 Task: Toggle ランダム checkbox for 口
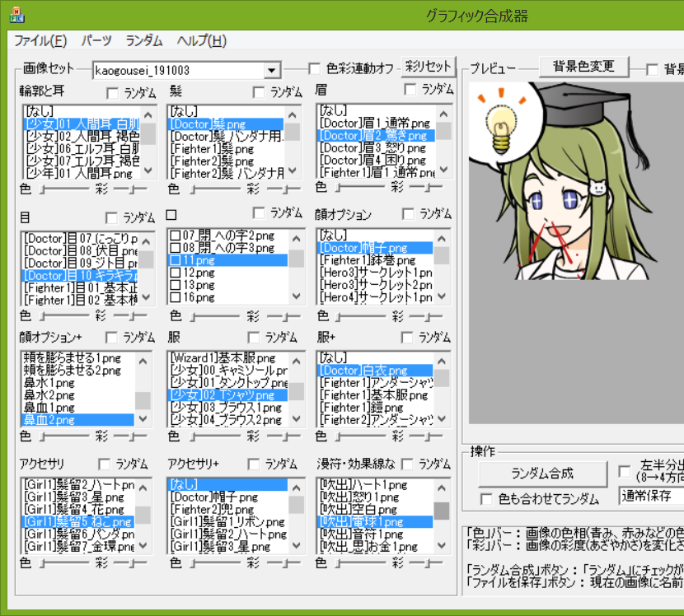coord(259,213)
